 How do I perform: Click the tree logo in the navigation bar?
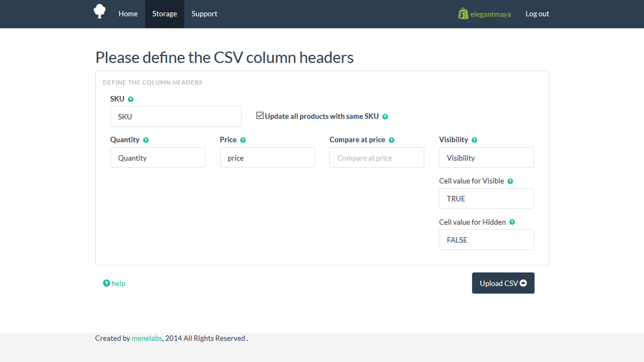(x=99, y=11)
